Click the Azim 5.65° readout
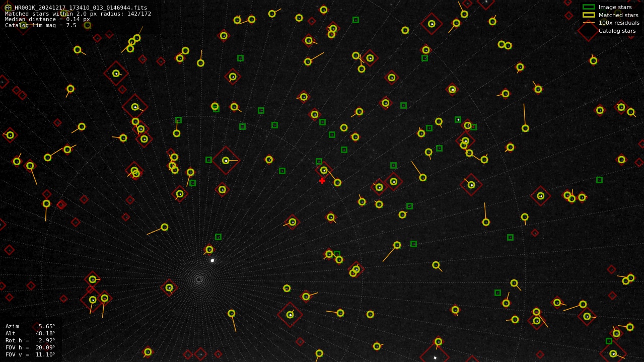Image resolution: width=644 pixels, height=362 pixels. pyautogui.click(x=30, y=326)
